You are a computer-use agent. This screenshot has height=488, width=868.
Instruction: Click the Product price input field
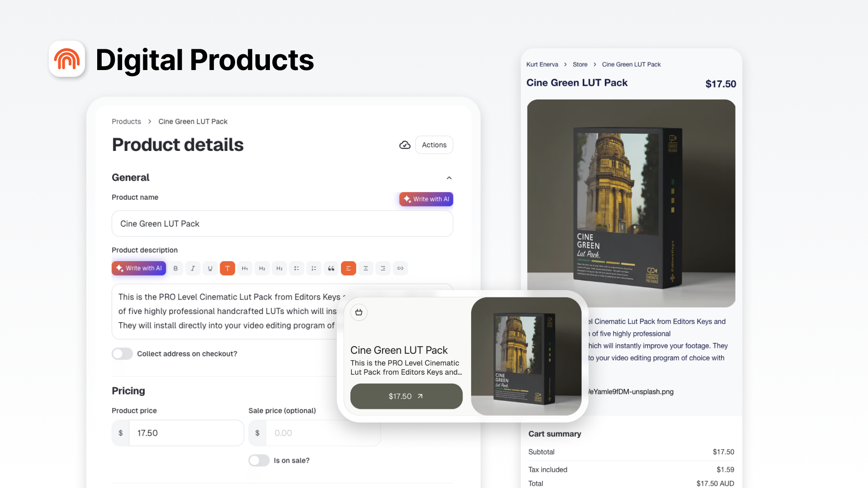pyautogui.click(x=186, y=433)
